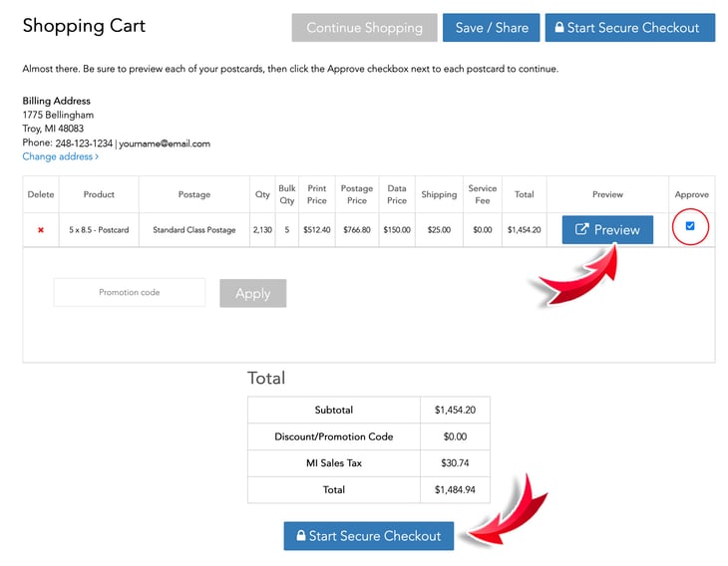Viewport: 728px width, 566px height.
Task: Apply the promotion code
Action: pos(252,293)
